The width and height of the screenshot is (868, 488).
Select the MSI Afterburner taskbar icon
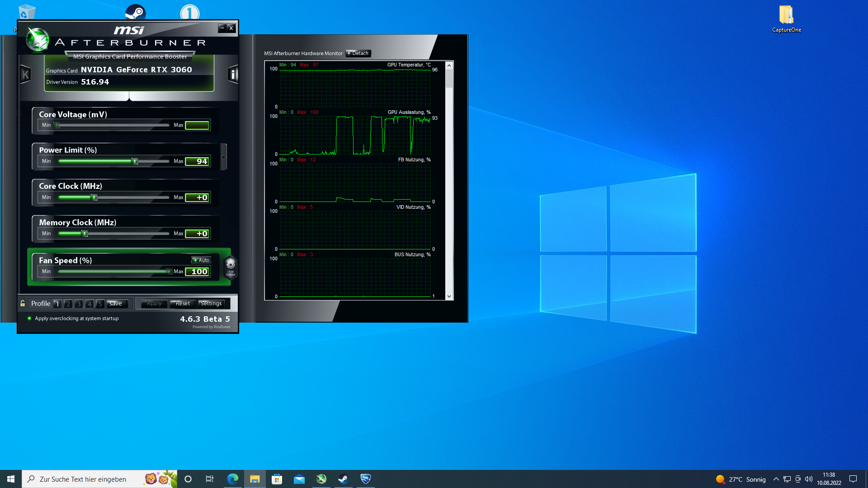tap(321, 479)
